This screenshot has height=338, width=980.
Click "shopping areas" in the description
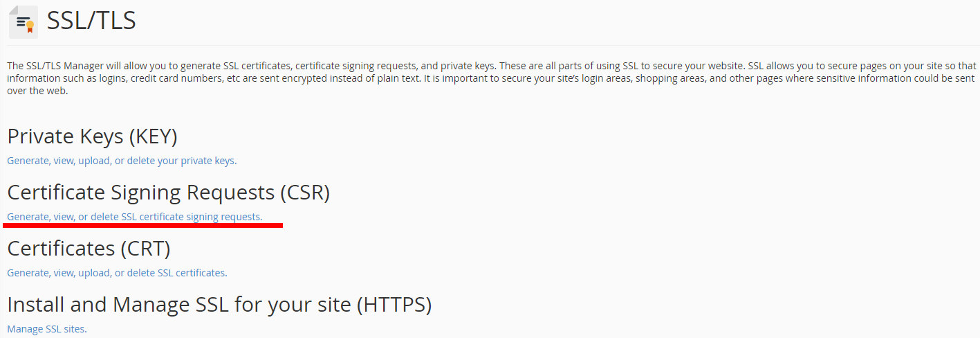click(x=669, y=78)
